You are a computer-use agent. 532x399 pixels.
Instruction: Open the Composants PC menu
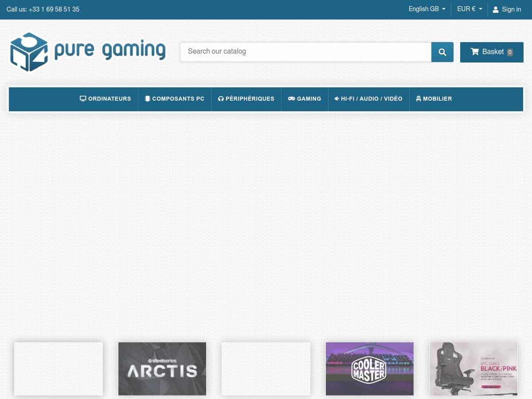[175, 99]
